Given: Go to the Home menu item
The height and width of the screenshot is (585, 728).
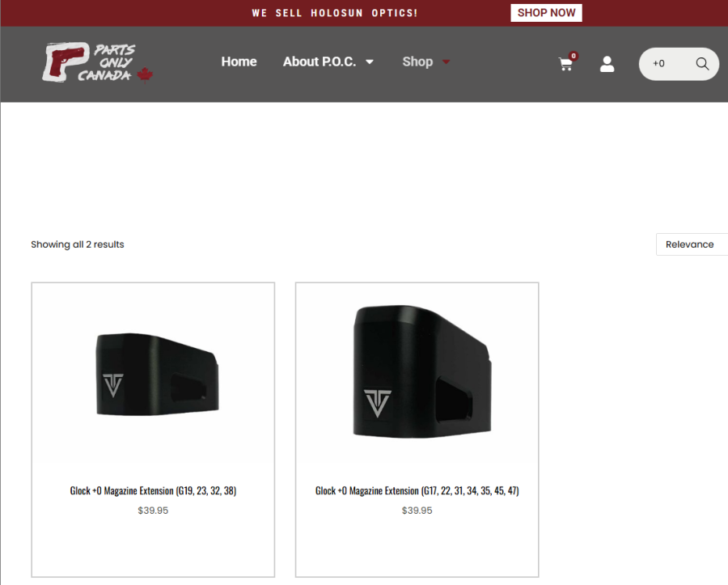Looking at the screenshot, I should coord(239,61).
